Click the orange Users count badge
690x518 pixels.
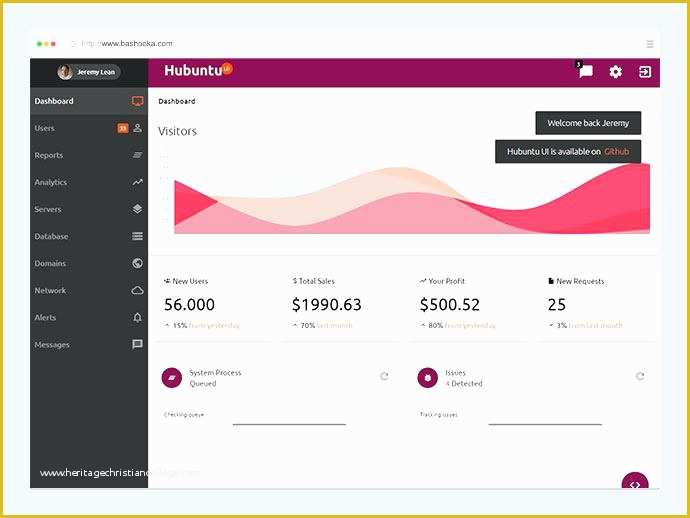click(x=123, y=128)
